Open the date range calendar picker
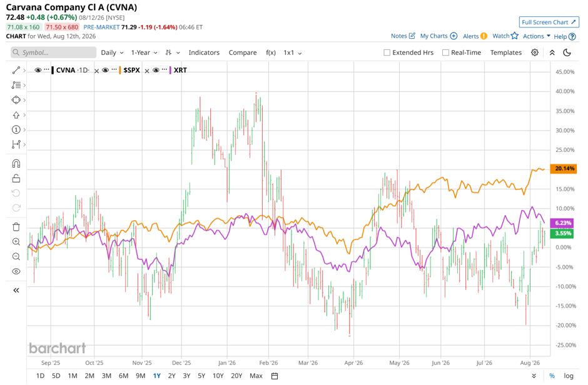 tap(275, 376)
